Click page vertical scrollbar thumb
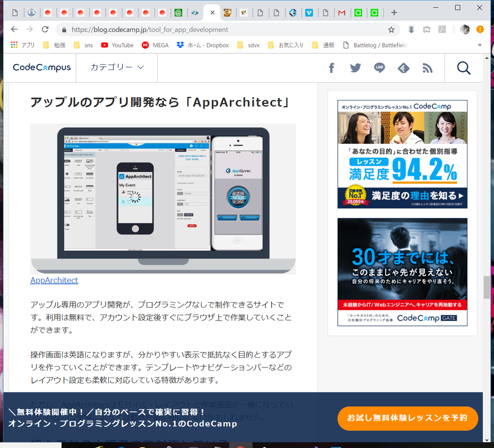The width and height of the screenshot is (494, 448). tap(487, 287)
